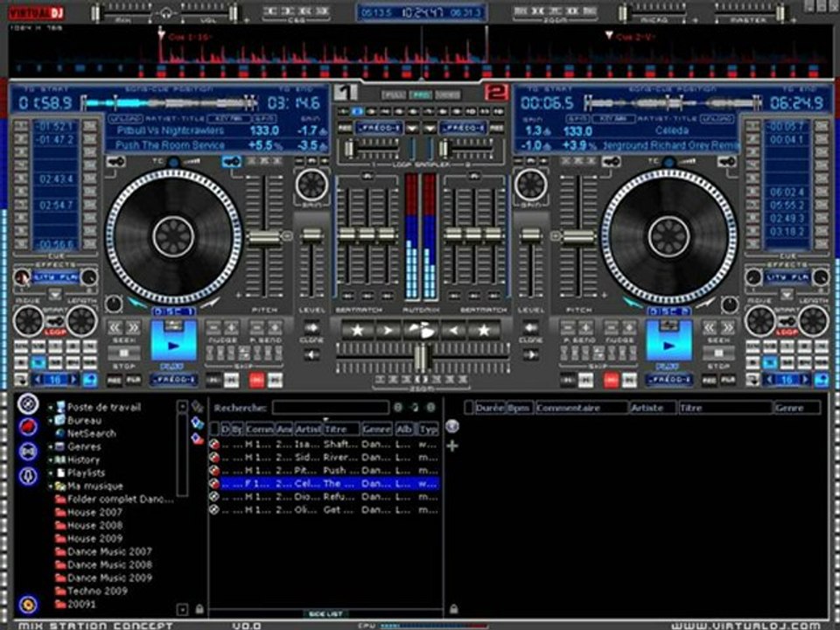Toggle the key icon left of deck 1 platter

tap(115, 161)
